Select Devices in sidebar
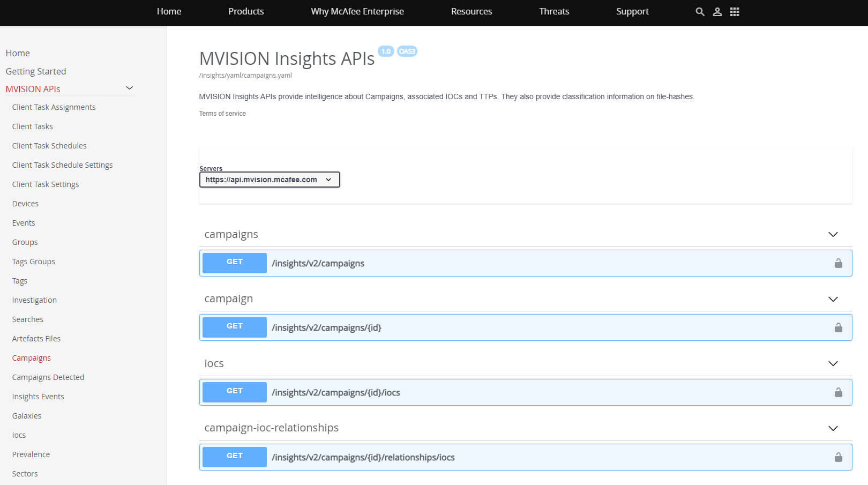Screen dimensions: 868x485 [25, 204]
